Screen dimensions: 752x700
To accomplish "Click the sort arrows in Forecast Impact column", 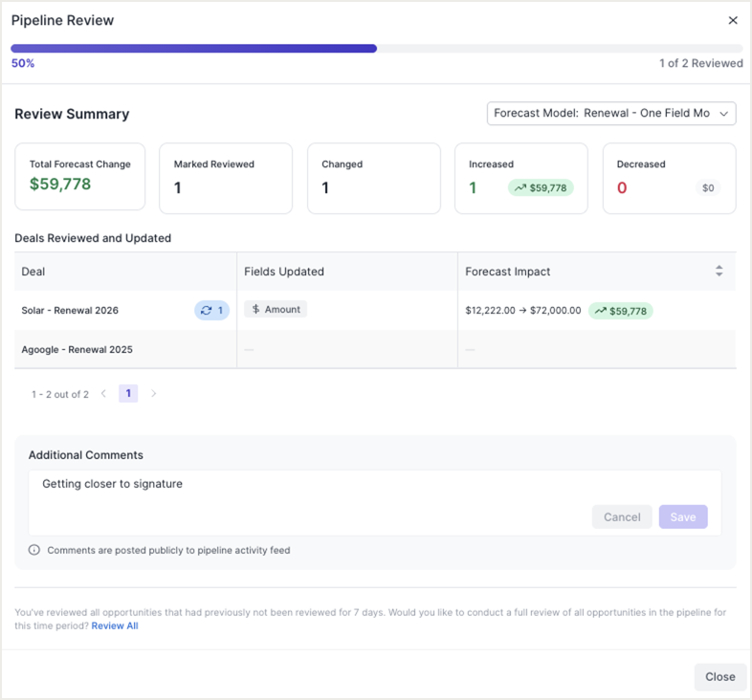I will tap(719, 272).
